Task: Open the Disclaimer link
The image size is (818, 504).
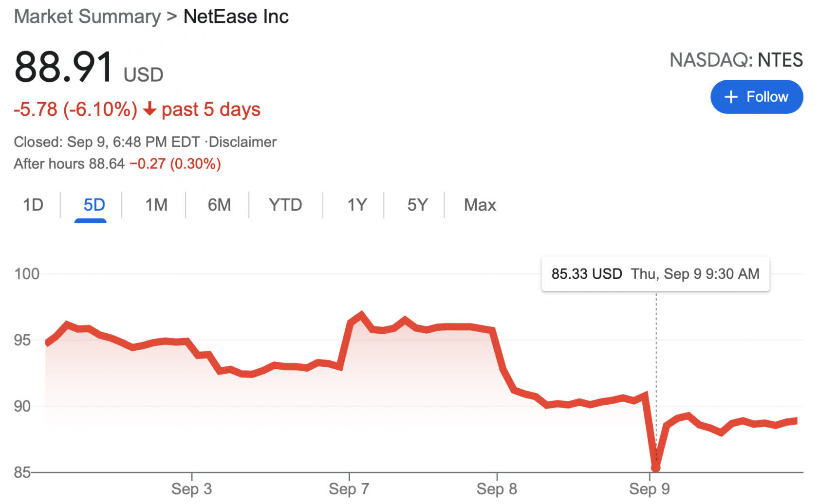Action: pyautogui.click(x=242, y=142)
